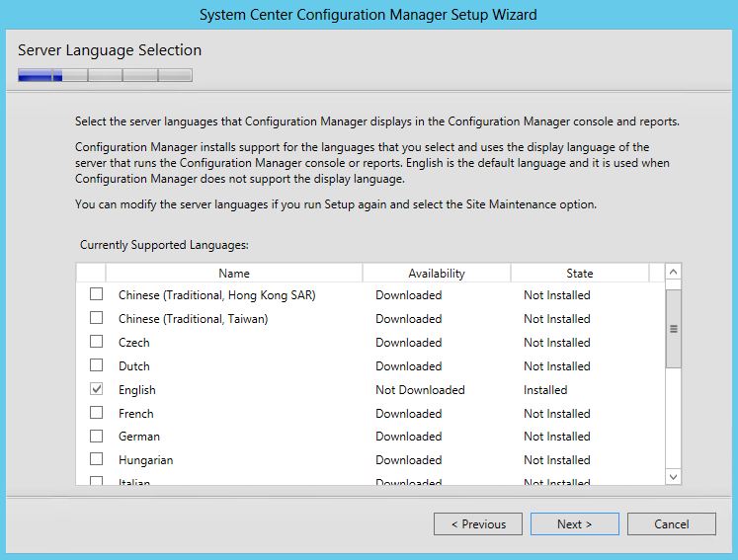Sort by the Availability column header
The width and height of the screenshot is (738, 560).
(x=437, y=273)
